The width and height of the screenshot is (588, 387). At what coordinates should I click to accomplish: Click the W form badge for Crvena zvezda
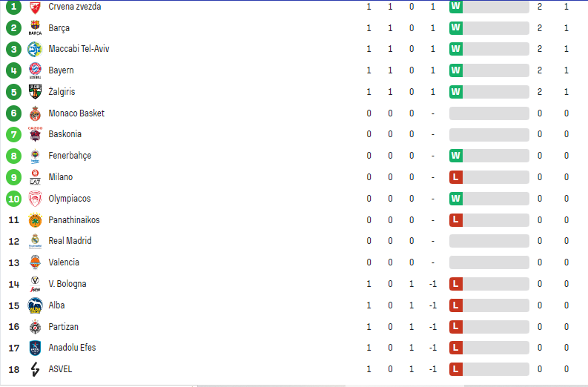pyautogui.click(x=455, y=7)
